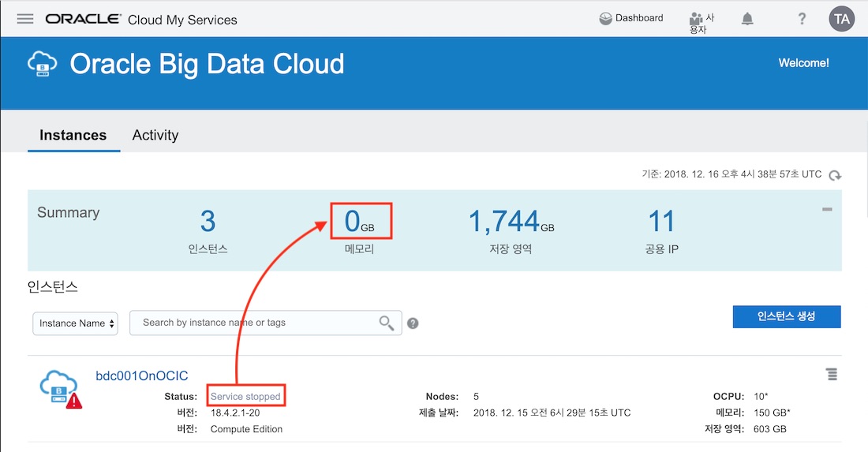Open the bdc001OnOCIC instance link
The image size is (868, 452).
point(142,375)
